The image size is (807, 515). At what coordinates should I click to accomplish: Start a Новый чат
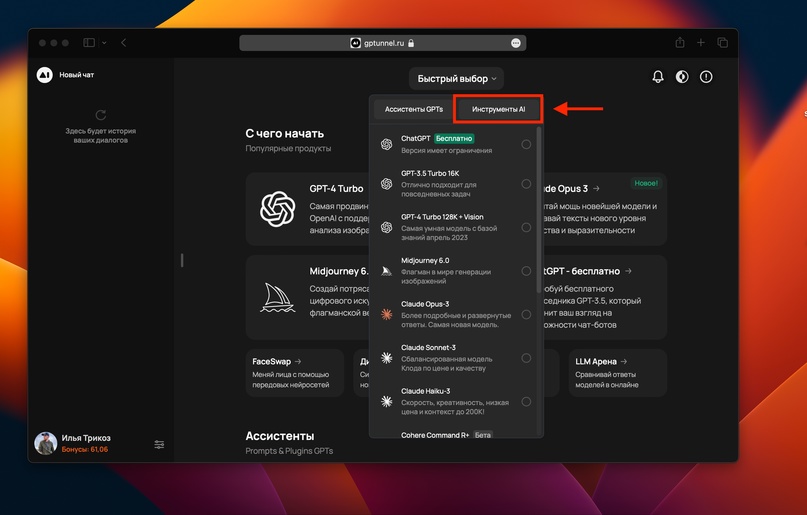(x=76, y=75)
